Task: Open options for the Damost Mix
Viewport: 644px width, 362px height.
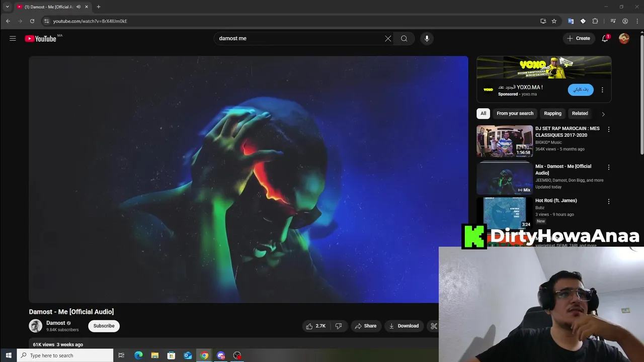Action: [608, 167]
